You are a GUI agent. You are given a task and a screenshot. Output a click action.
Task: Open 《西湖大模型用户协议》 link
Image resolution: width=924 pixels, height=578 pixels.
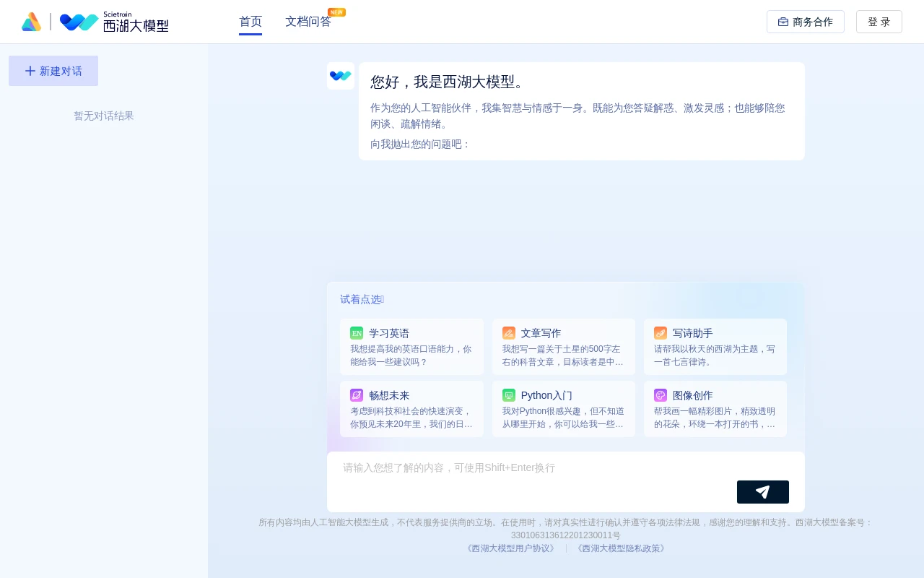(x=510, y=548)
